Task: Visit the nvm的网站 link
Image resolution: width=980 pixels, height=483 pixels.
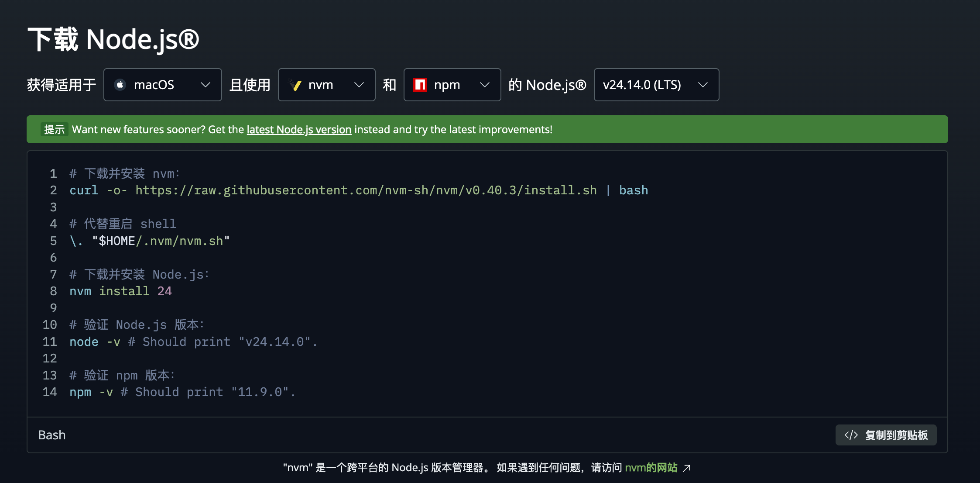Action: (x=651, y=468)
